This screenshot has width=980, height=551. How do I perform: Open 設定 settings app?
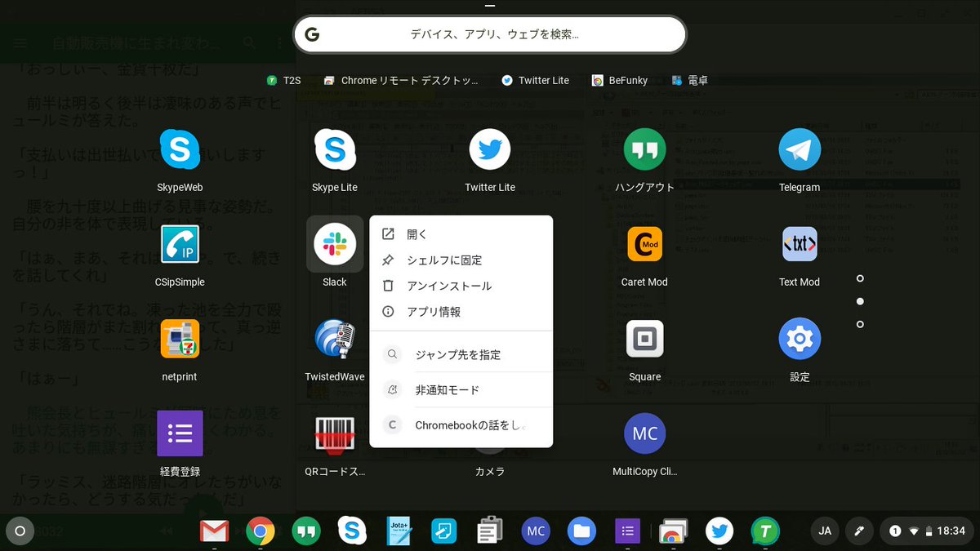[x=800, y=339]
